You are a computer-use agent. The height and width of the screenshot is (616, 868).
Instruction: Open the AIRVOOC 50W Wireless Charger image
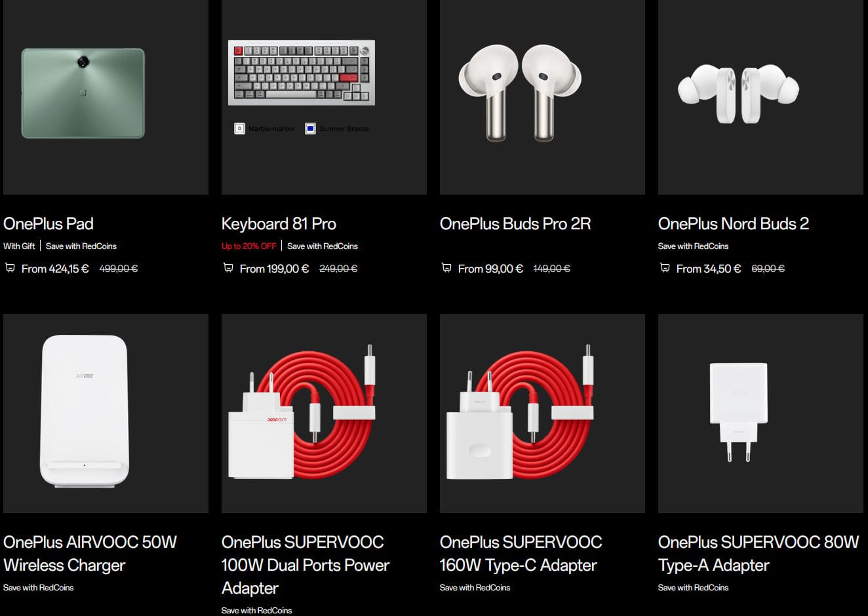[85, 411]
